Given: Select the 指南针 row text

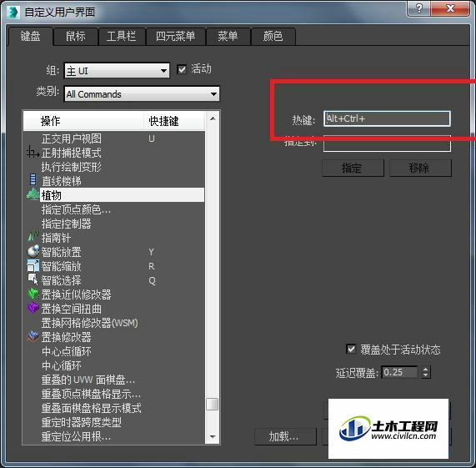Looking at the screenshot, I should (56, 238).
